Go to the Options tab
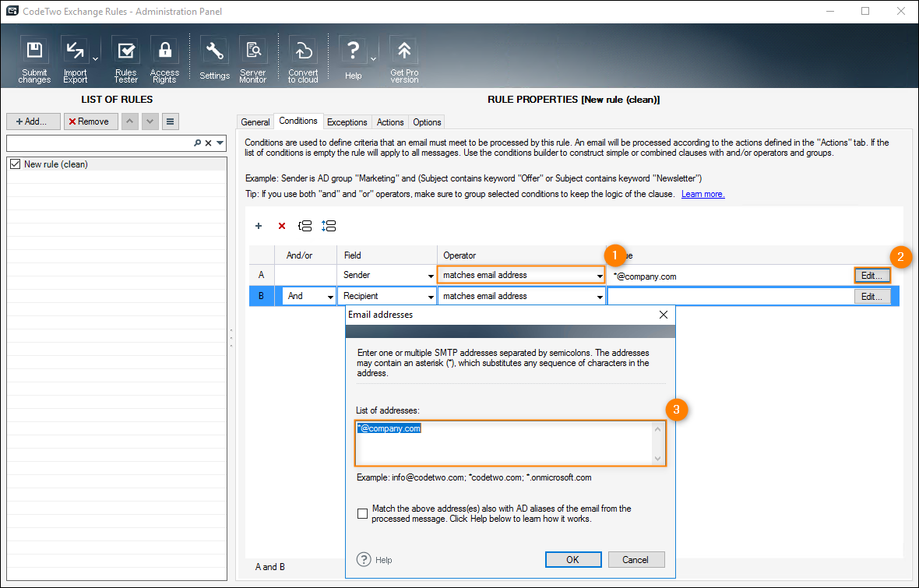Screen dimensions: 919x588 point(428,122)
